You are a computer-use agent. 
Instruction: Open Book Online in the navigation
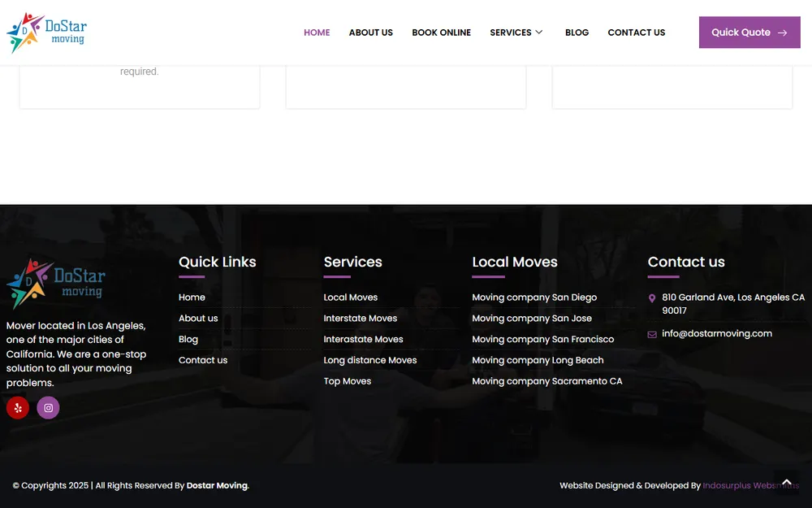[x=441, y=33]
